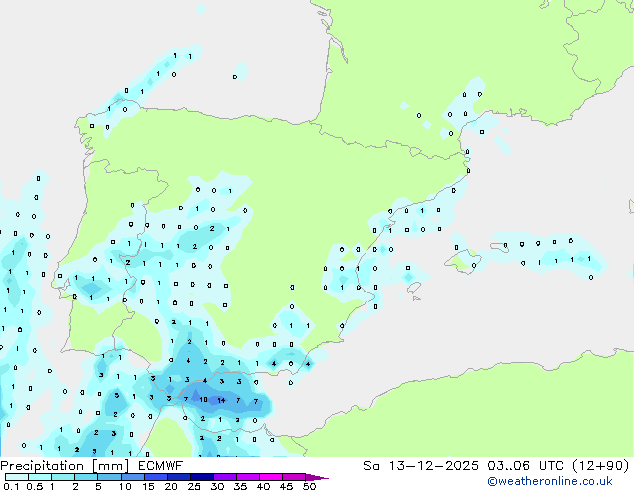Click the 'ECMWF' model label
Image resolution: width=634 pixels, height=490 pixels.
pos(161,466)
